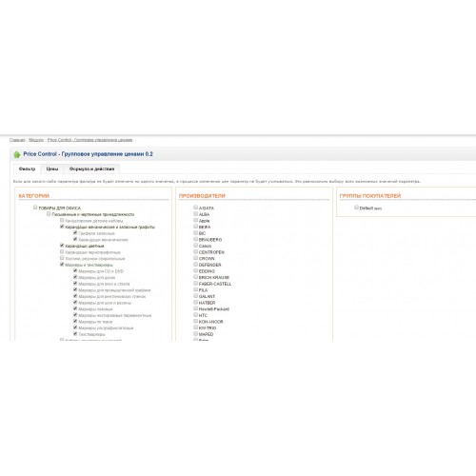Tick the Default customer group checkbox
476x476 pixels.
coord(356,208)
